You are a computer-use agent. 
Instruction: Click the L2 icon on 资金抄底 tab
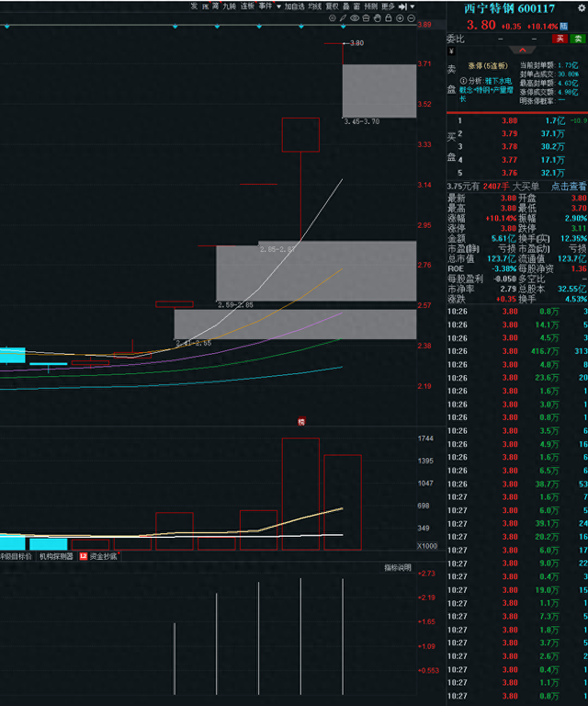84,556
